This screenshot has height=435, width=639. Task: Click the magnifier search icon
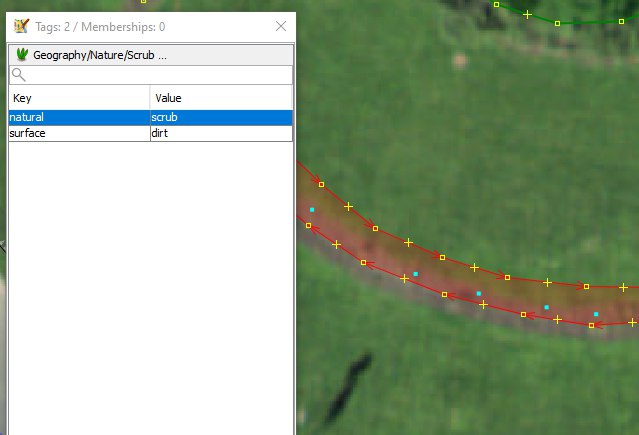pyautogui.click(x=19, y=75)
